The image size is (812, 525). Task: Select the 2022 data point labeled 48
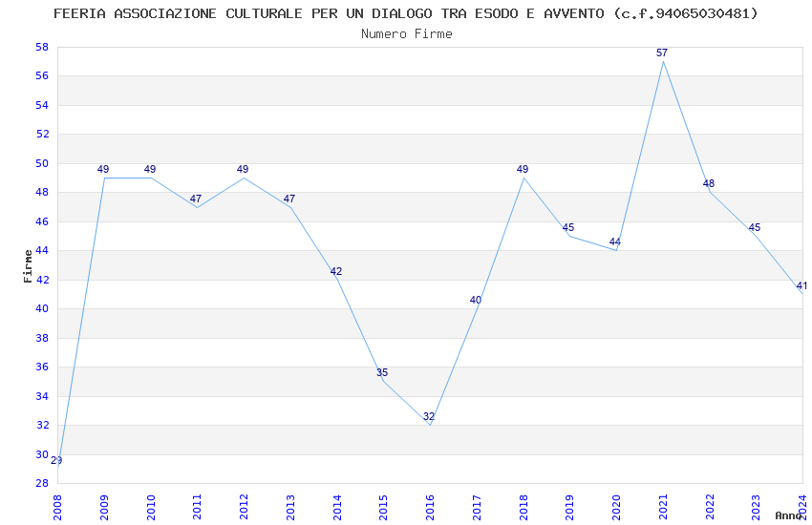[709, 183]
